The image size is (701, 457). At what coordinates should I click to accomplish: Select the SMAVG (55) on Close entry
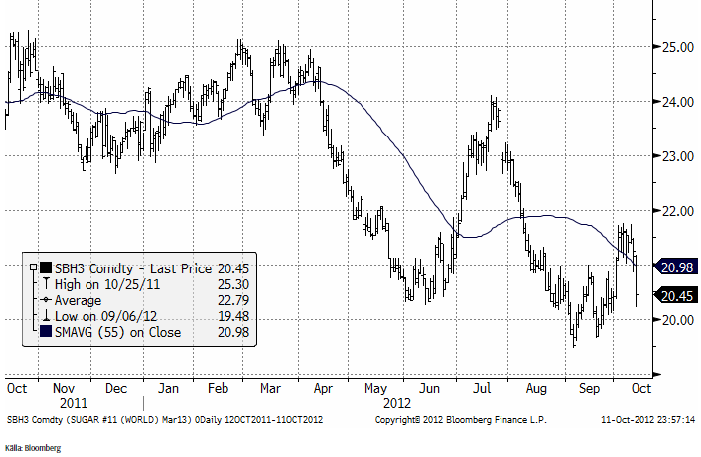[x=119, y=332]
